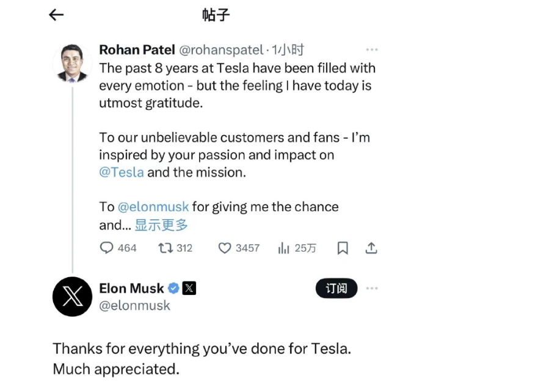Click the X affiliation badge beside Elon Musk

(189, 288)
